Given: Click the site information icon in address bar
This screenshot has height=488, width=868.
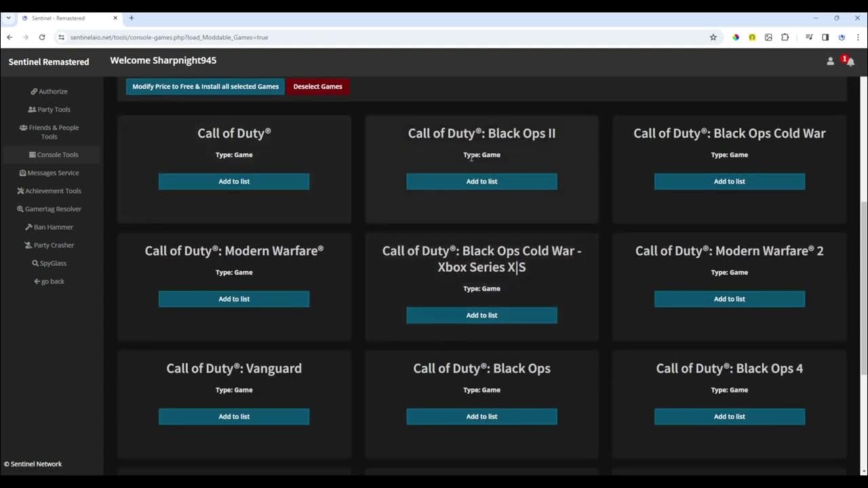Looking at the screenshot, I should tap(61, 37).
